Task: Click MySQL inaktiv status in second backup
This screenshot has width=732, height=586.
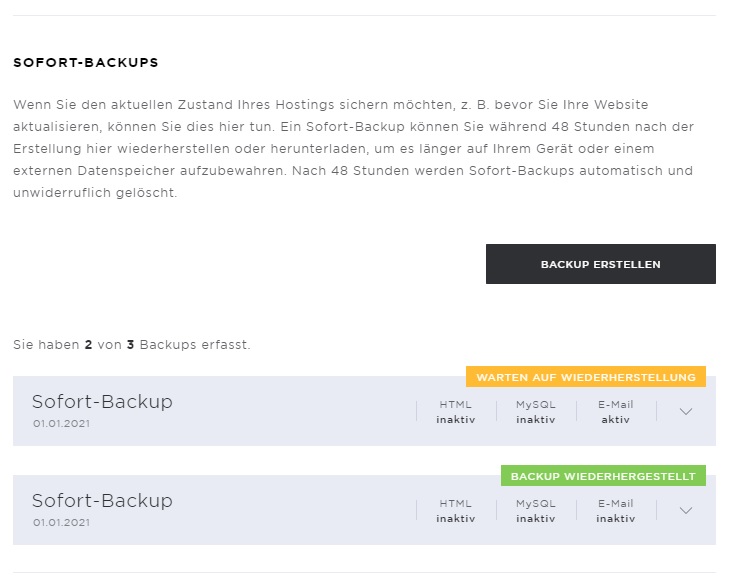Action: (x=535, y=511)
